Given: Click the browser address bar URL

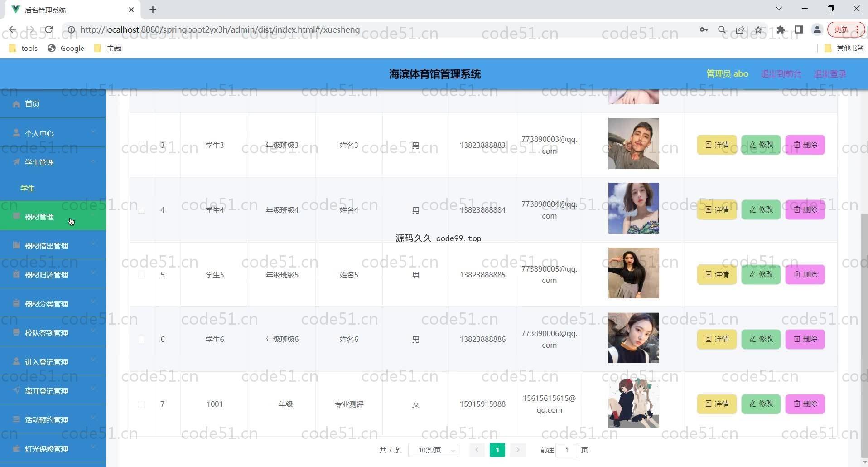Looking at the screenshot, I should tap(220, 30).
